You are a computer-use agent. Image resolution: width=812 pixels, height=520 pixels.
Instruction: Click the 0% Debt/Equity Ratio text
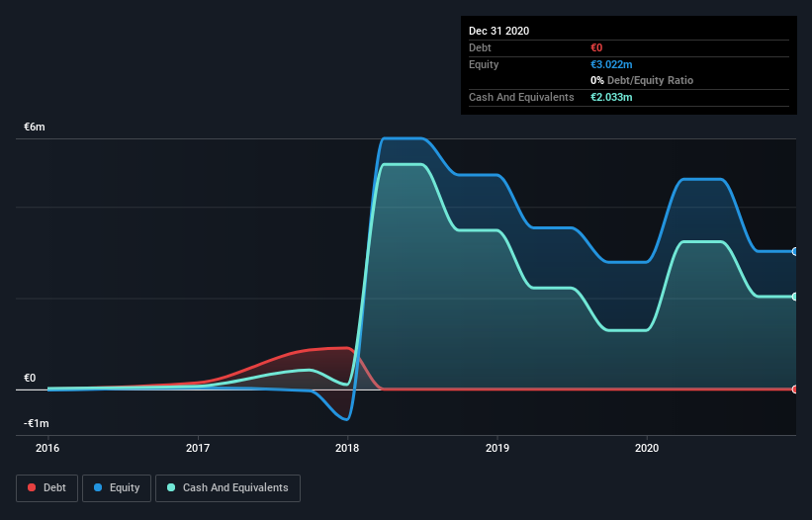(x=642, y=81)
